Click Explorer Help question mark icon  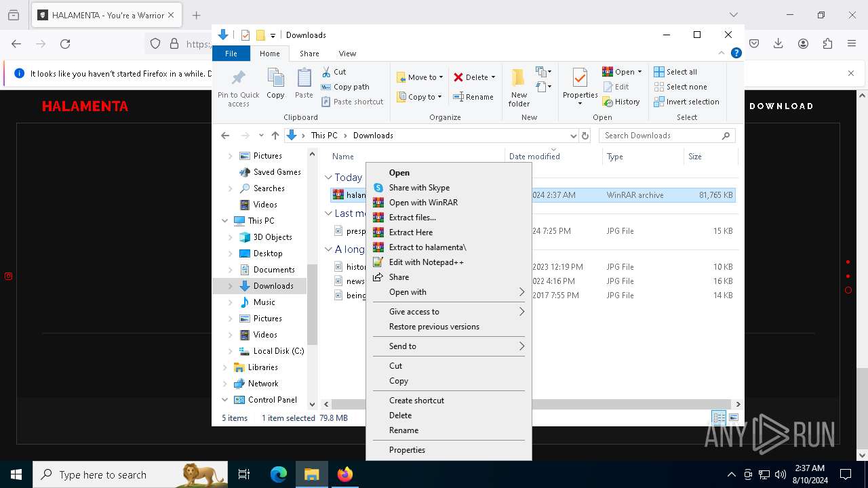[x=736, y=53]
